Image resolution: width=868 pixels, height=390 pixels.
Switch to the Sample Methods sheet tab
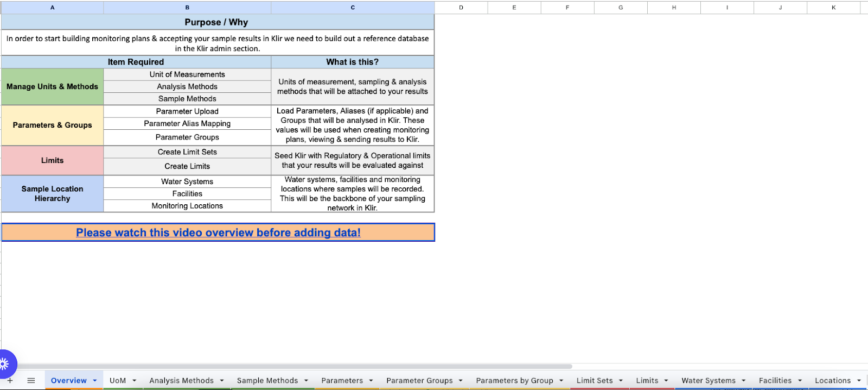point(267,381)
